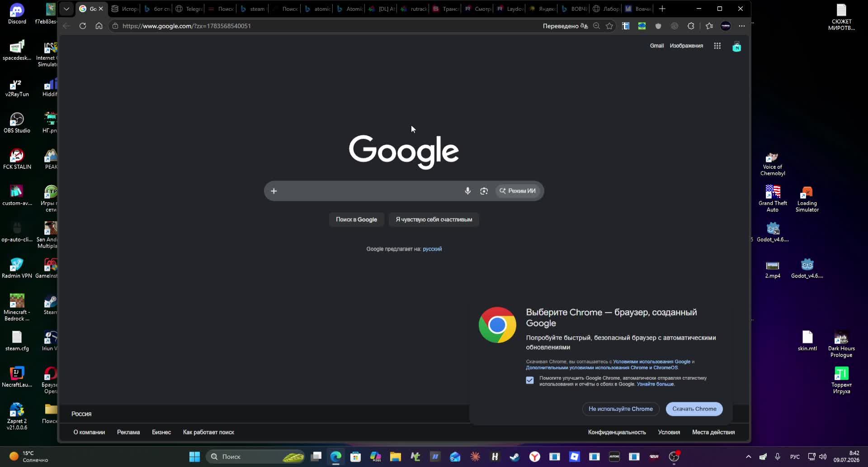
Task: Click the Windows Start button
Action: (194, 457)
